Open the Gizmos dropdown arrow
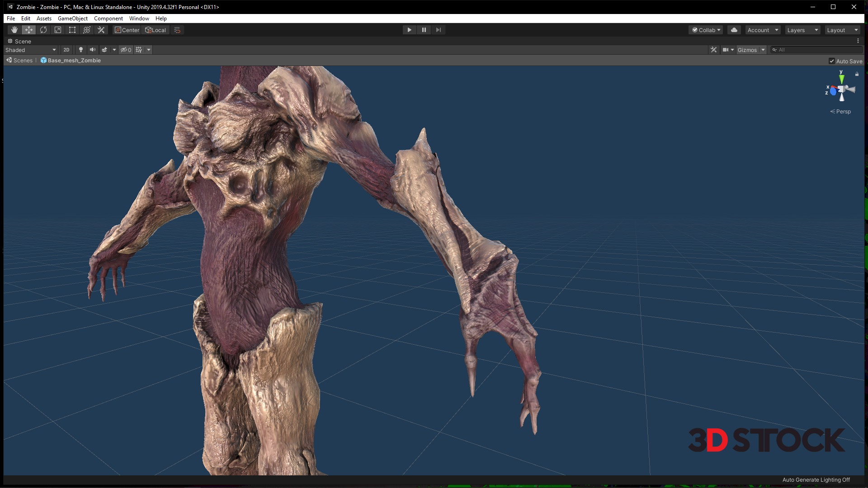The image size is (868, 488). (x=763, y=50)
